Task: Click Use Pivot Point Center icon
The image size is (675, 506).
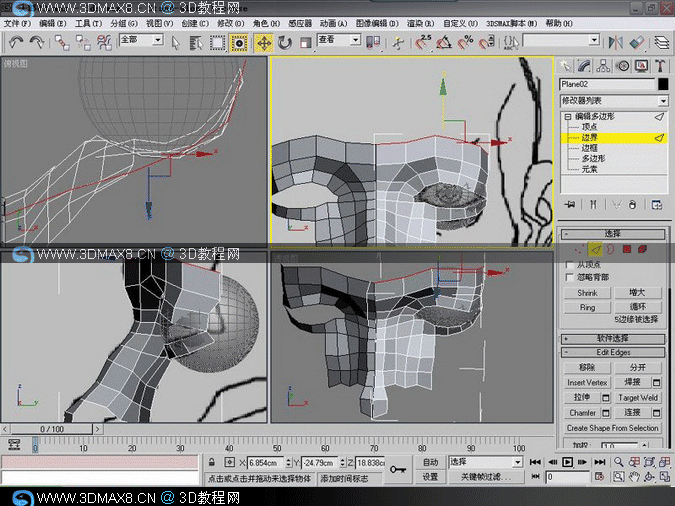Action: [373, 42]
